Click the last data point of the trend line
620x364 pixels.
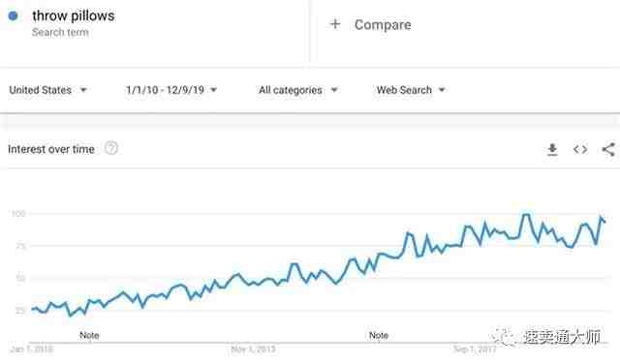tap(604, 222)
